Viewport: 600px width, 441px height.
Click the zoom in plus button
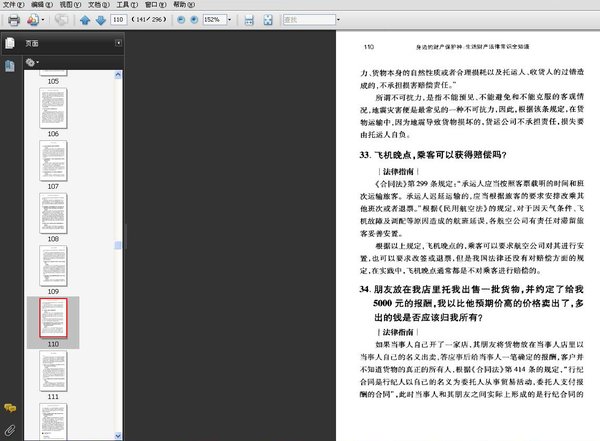(193, 20)
